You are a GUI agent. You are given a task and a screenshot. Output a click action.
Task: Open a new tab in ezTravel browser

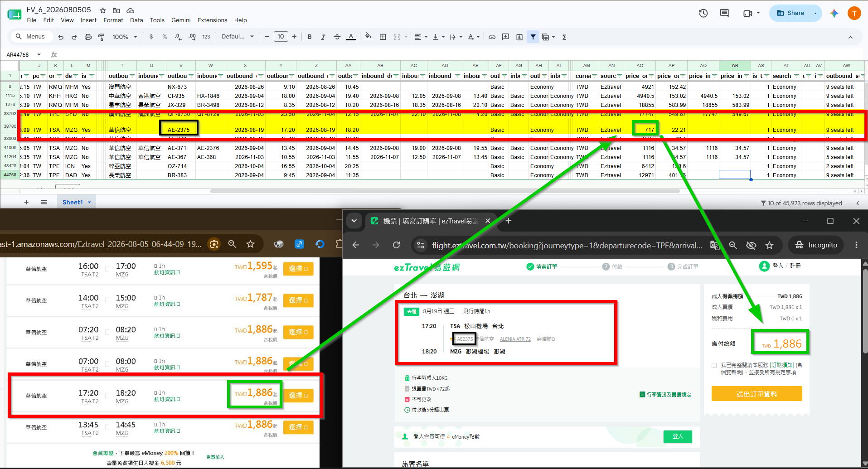pos(509,221)
